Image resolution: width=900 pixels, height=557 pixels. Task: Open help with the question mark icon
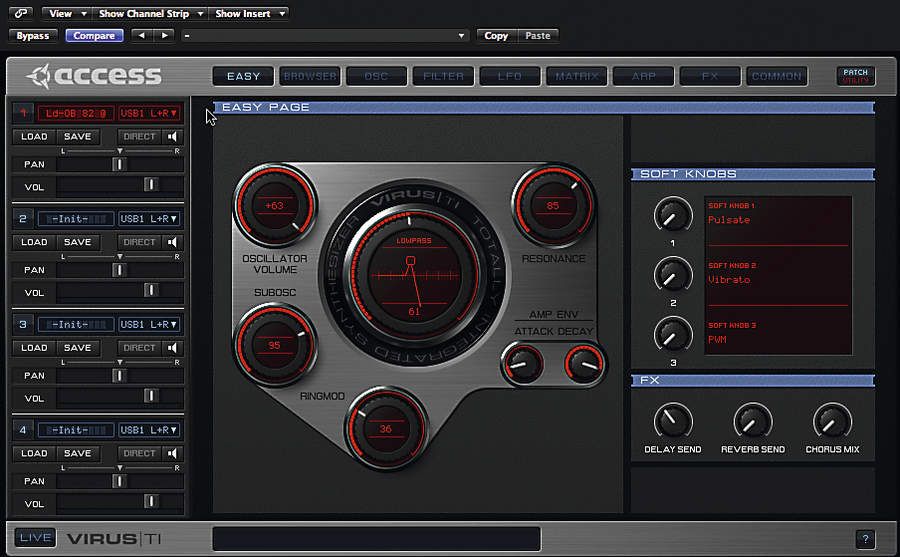tap(865, 539)
